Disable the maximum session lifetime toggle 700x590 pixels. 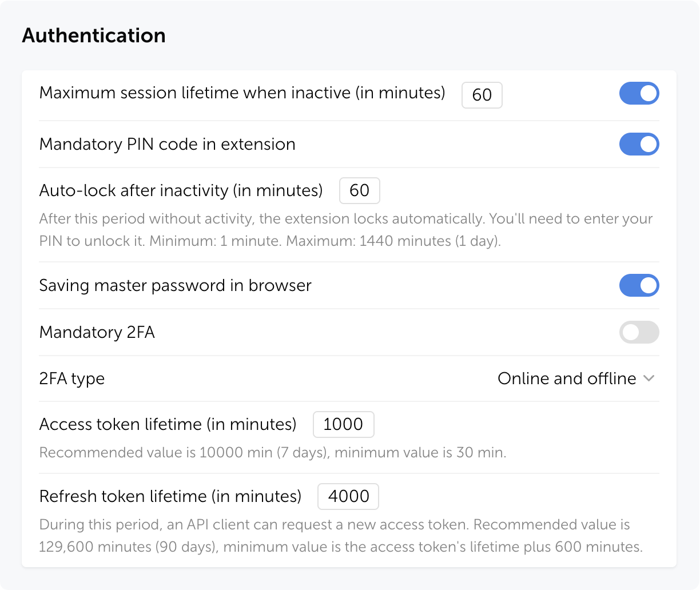pyautogui.click(x=639, y=94)
